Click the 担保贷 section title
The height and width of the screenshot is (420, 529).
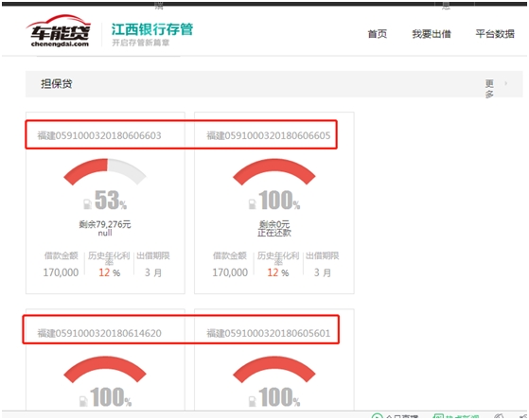point(57,83)
